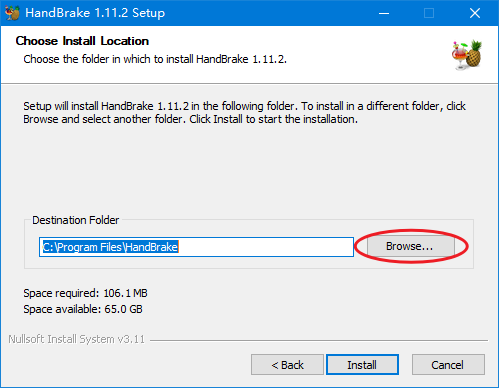Click the separator line beside Nullsoft branding

[x=319, y=340]
